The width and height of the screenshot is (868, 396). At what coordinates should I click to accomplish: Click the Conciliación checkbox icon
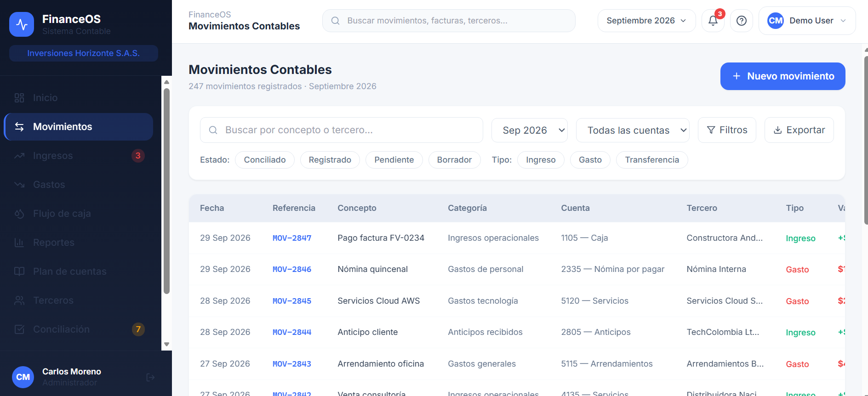click(x=19, y=329)
